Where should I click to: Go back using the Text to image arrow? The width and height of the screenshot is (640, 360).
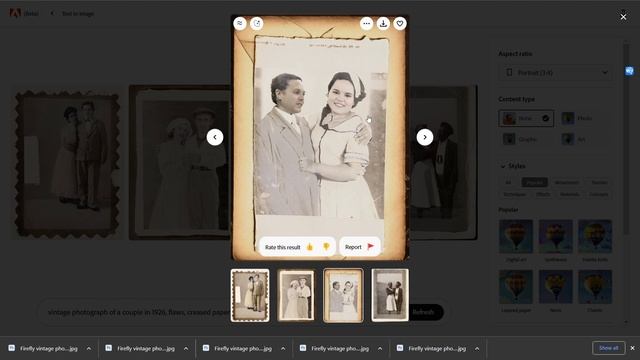52,13
